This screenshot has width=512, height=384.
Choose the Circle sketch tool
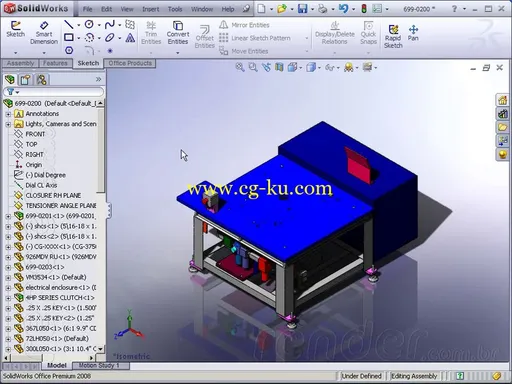(x=89, y=24)
